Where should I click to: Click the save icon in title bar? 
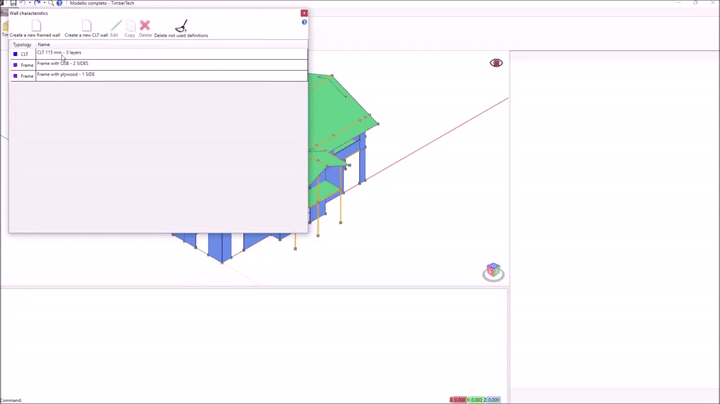[x=13, y=3]
